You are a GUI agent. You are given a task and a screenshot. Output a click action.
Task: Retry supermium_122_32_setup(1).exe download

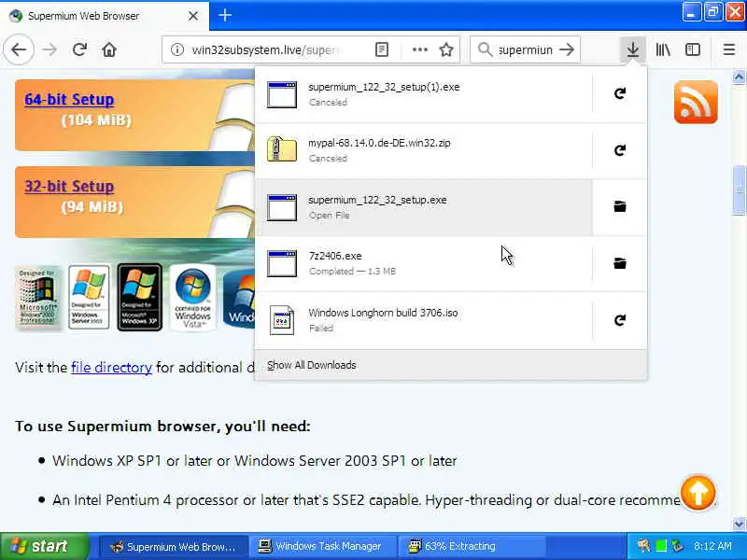(620, 94)
